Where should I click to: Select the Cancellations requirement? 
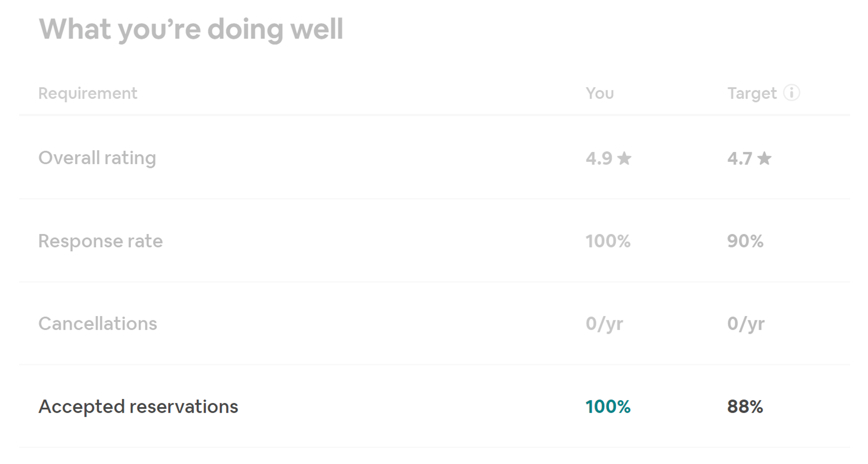pos(98,324)
